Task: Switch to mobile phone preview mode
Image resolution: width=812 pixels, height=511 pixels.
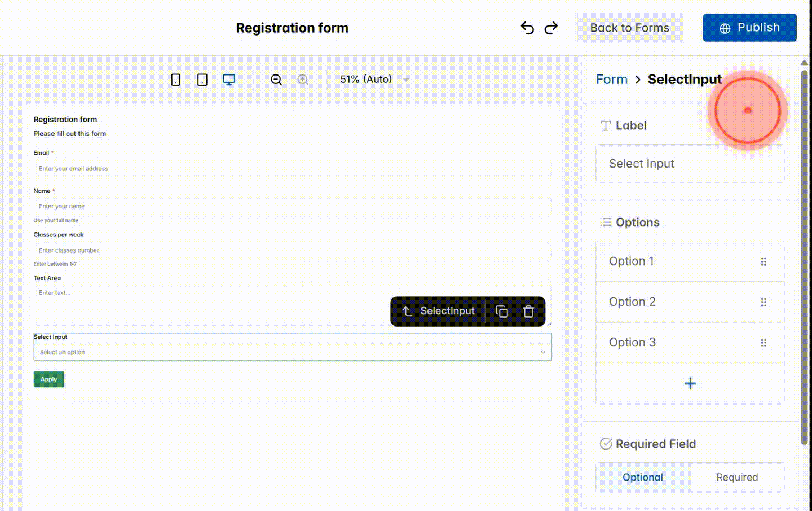Action: click(175, 80)
